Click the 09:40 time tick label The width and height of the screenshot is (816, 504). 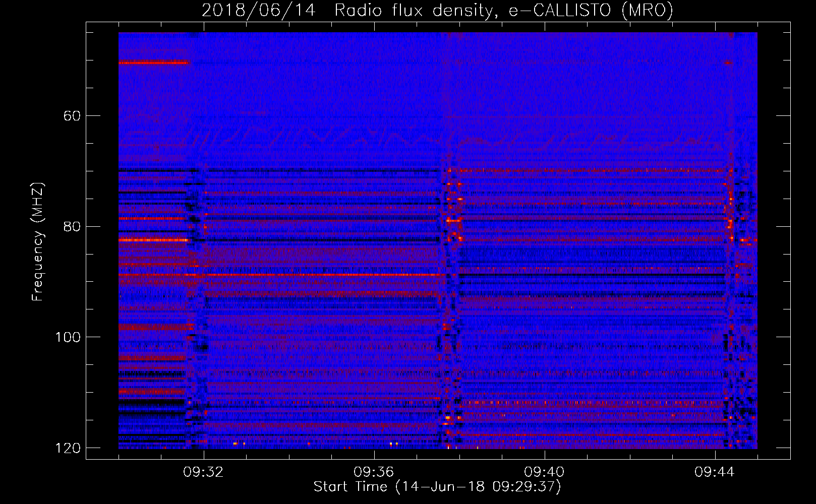[544, 472]
